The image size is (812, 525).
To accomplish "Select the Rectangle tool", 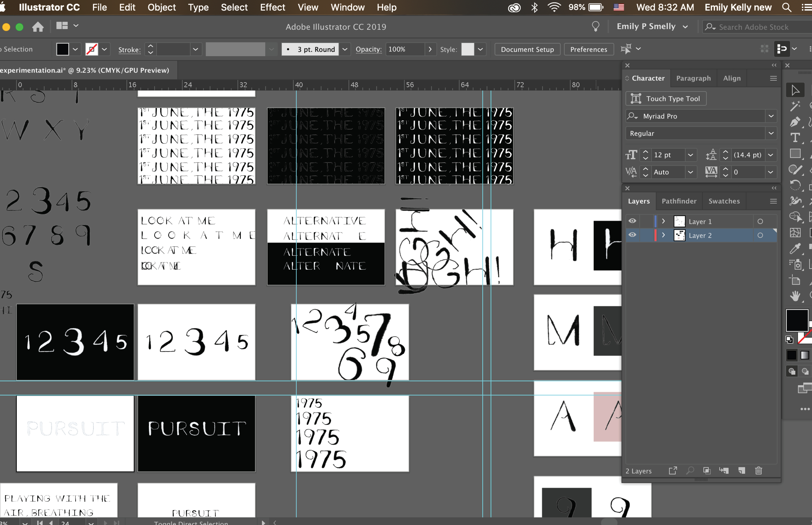I will 795,154.
